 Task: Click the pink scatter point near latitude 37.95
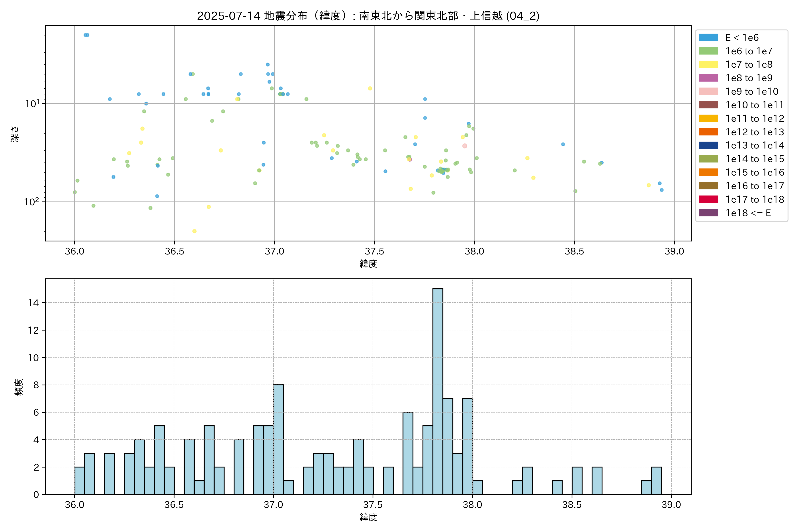[464, 146]
